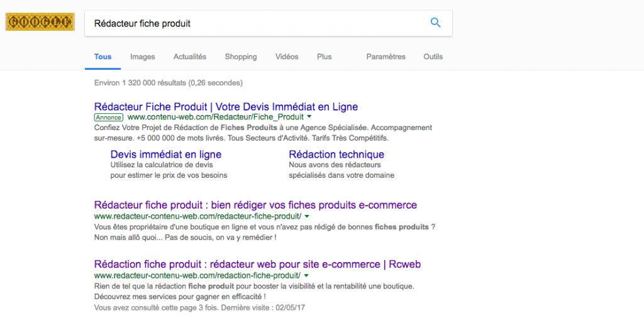The image size is (644, 323).
Task: Open the Rcweb rédaction fiche produit result
Action: tap(257, 264)
